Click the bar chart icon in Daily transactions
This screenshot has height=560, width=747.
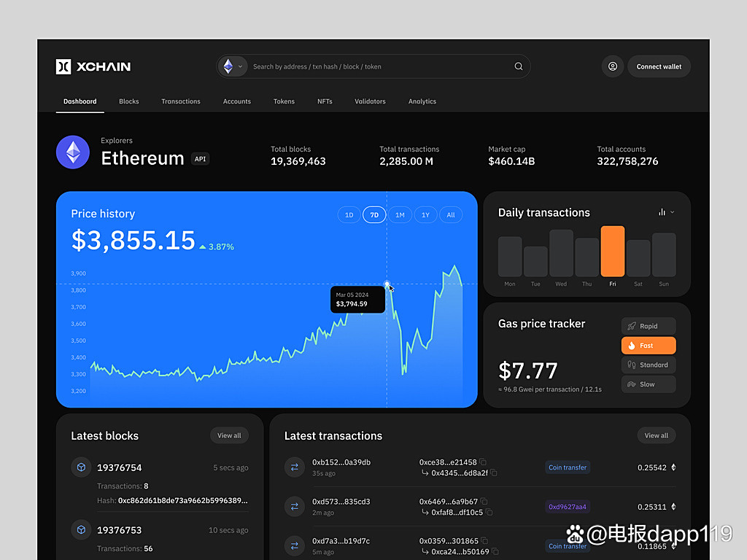[662, 212]
